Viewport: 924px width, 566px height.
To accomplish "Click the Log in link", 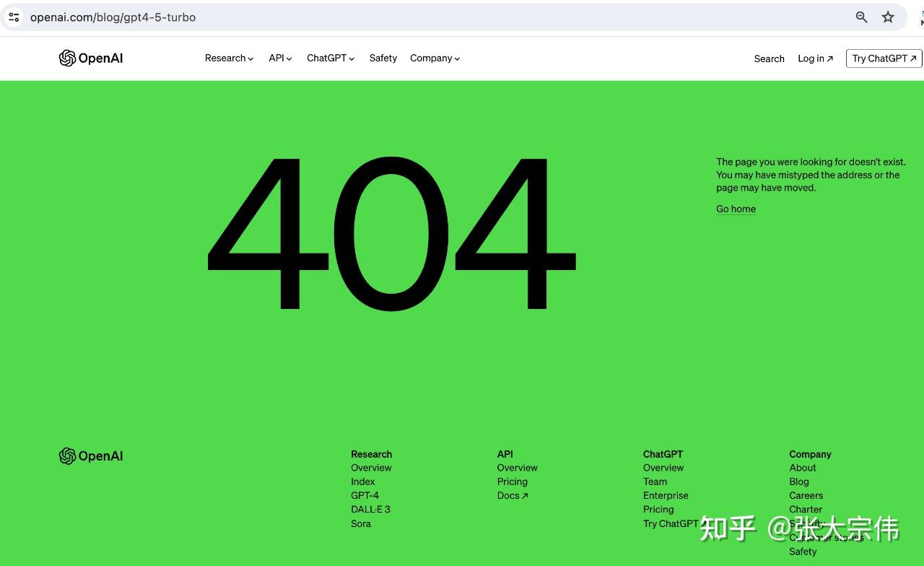I will (x=815, y=59).
